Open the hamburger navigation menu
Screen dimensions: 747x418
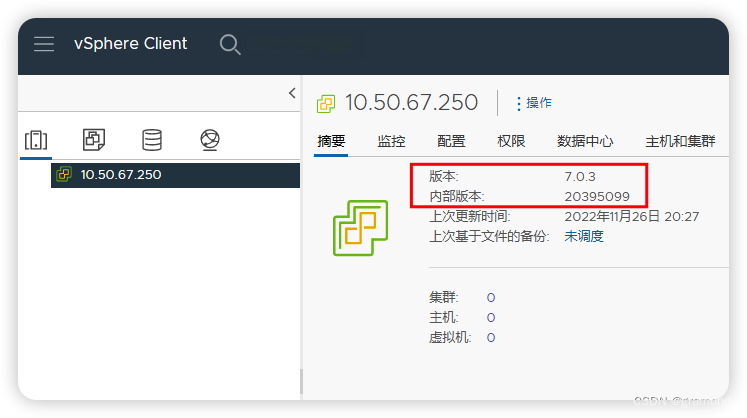pos(44,44)
